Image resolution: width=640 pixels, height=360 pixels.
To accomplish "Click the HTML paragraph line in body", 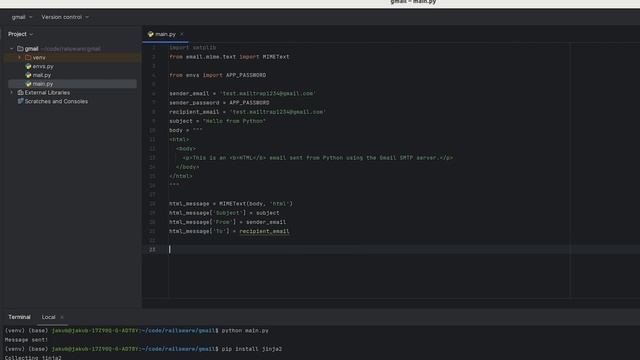I will coord(318,158).
